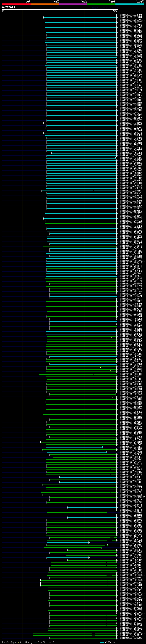
Task: Select hit UniRef100_C1FE64
Action: point(131,316)
